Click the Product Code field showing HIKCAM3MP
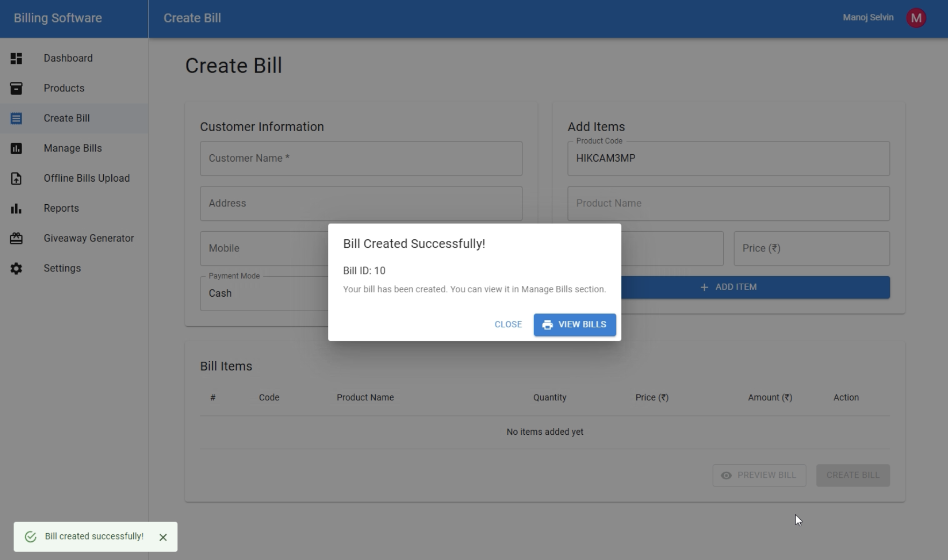The width and height of the screenshot is (948, 560). click(728, 158)
